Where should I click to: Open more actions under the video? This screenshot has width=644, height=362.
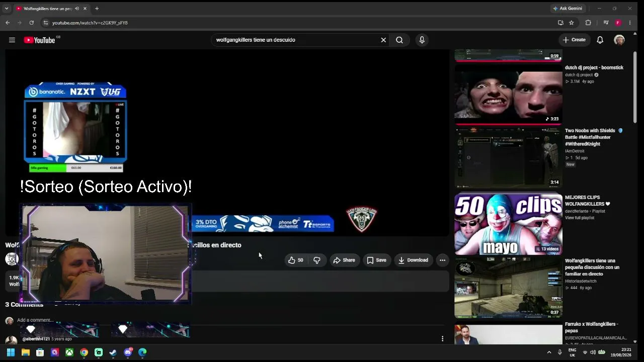click(x=442, y=260)
